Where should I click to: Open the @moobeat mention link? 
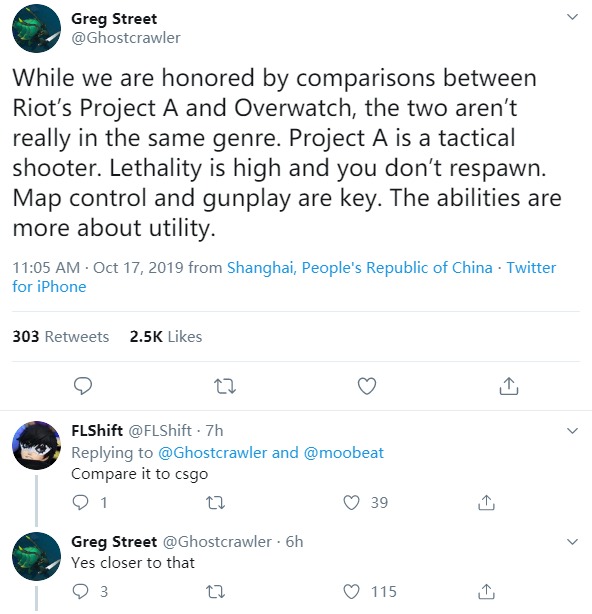(x=343, y=453)
